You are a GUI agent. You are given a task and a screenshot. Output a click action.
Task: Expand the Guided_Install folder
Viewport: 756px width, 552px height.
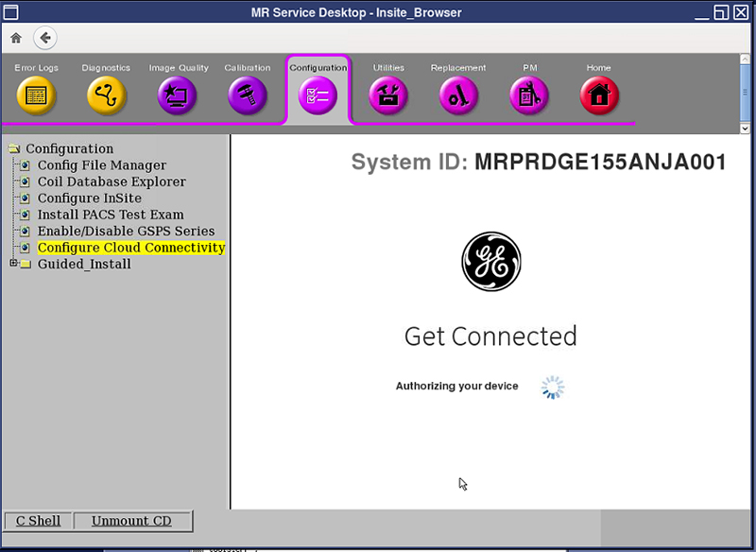(x=13, y=264)
